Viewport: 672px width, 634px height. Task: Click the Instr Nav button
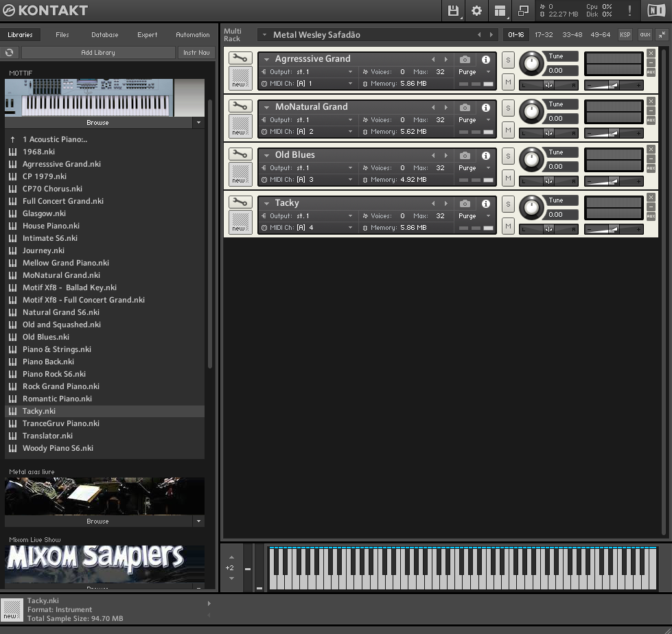(x=196, y=52)
